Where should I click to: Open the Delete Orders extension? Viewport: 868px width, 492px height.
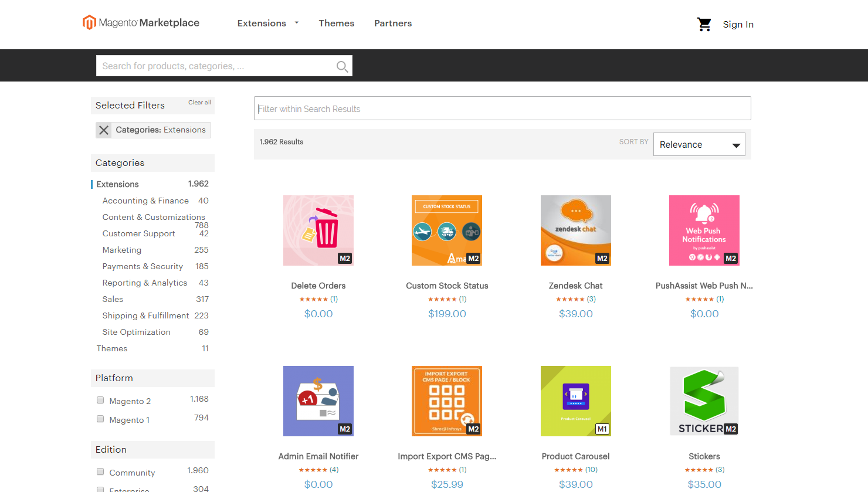pos(318,230)
